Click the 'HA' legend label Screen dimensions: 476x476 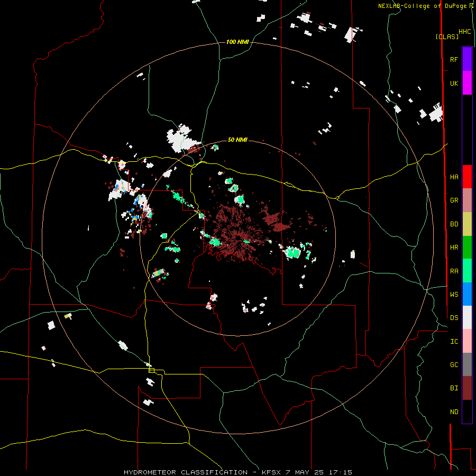click(454, 177)
